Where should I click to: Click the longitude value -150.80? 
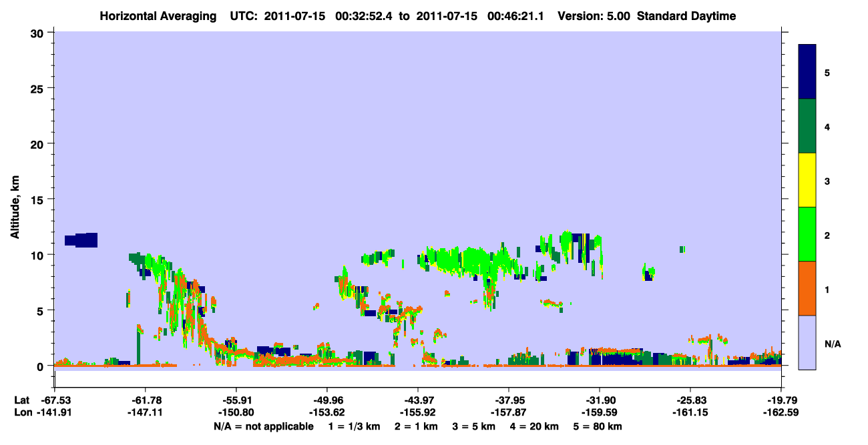[x=236, y=412]
